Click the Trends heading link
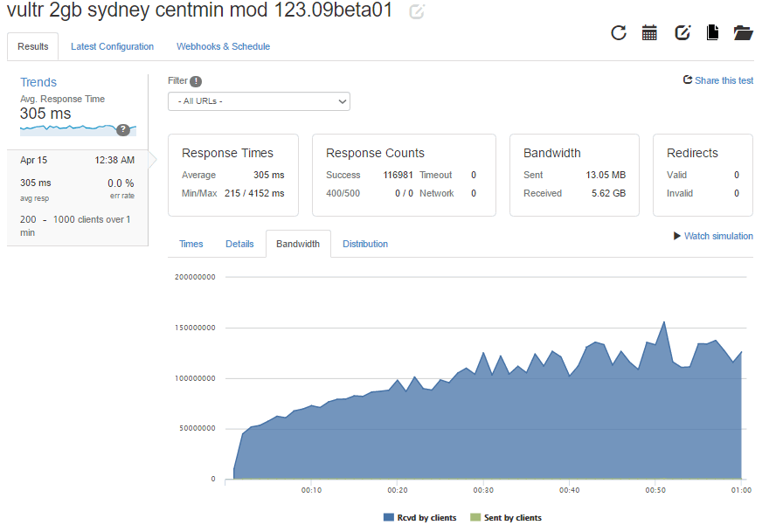 click(38, 82)
